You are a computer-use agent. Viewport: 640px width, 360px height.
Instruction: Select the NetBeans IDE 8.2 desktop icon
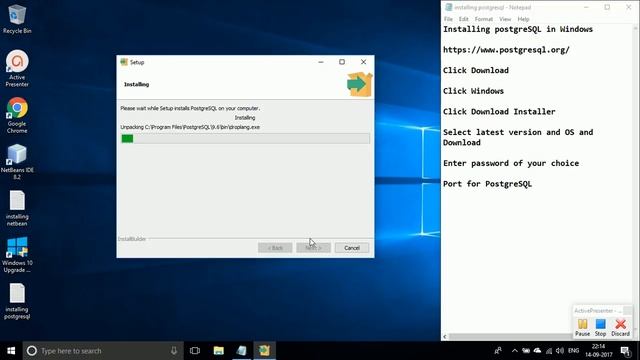[x=17, y=161]
